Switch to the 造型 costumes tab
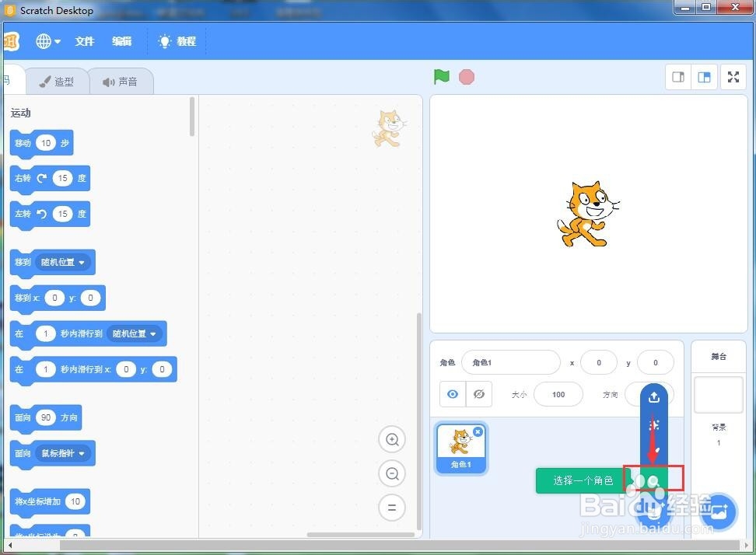 pyautogui.click(x=57, y=82)
